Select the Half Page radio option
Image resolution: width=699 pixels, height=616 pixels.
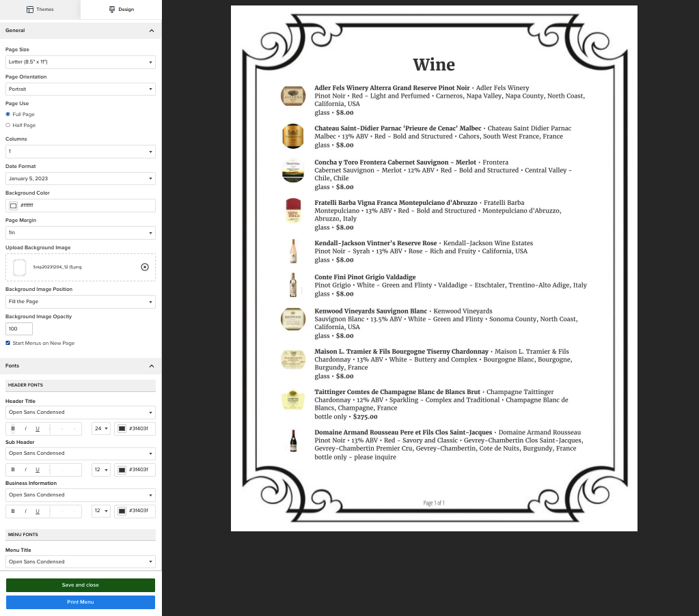8,125
